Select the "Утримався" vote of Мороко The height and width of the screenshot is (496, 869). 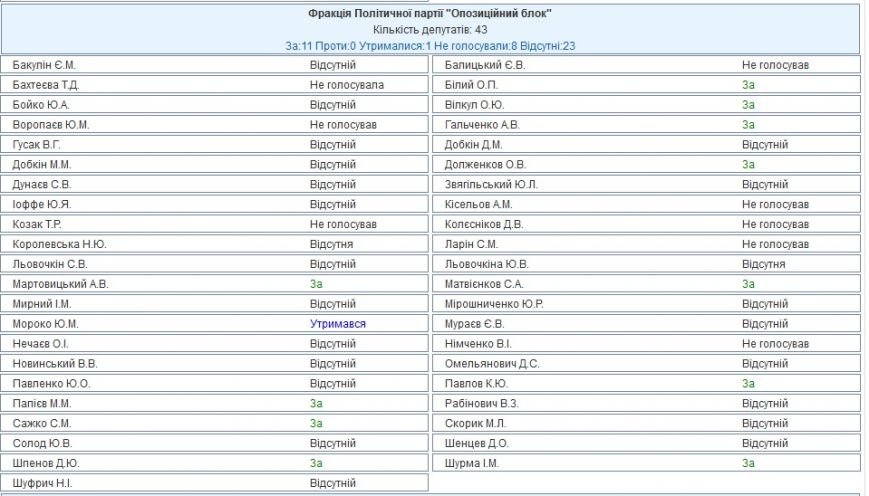point(338,325)
